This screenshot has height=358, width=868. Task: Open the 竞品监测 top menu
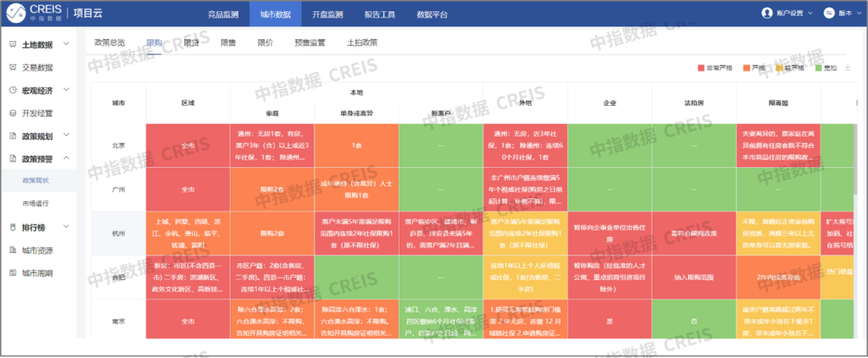(223, 14)
